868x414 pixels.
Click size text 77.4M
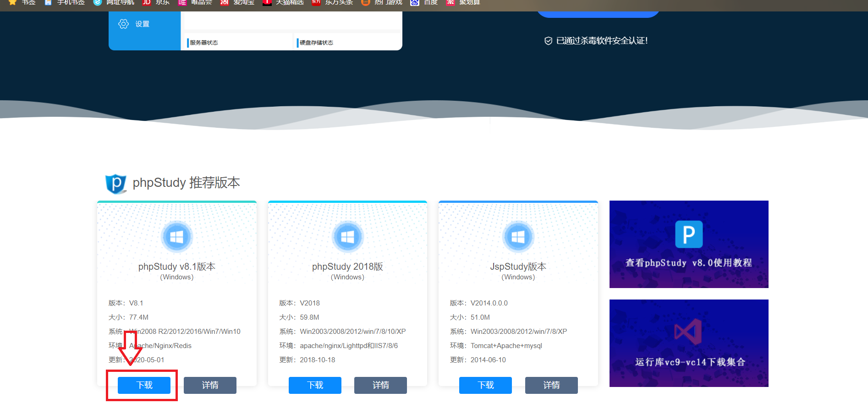[139, 317]
